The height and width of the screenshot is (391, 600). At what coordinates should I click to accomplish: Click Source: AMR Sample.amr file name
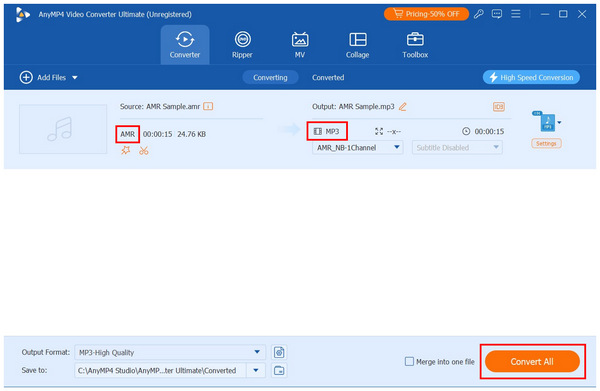tap(160, 106)
